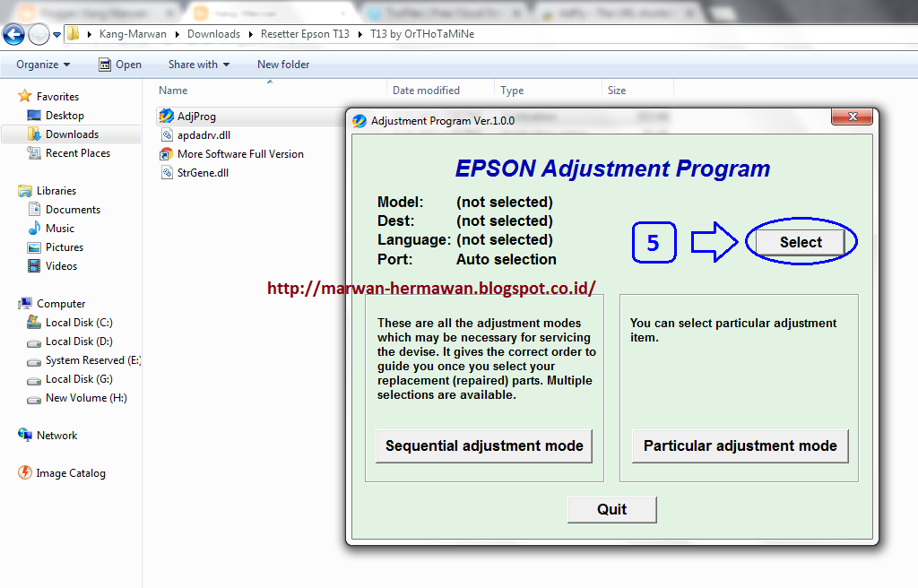Create a New folder
Image resolution: width=918 pixels, height=588 pixels.
283,65
